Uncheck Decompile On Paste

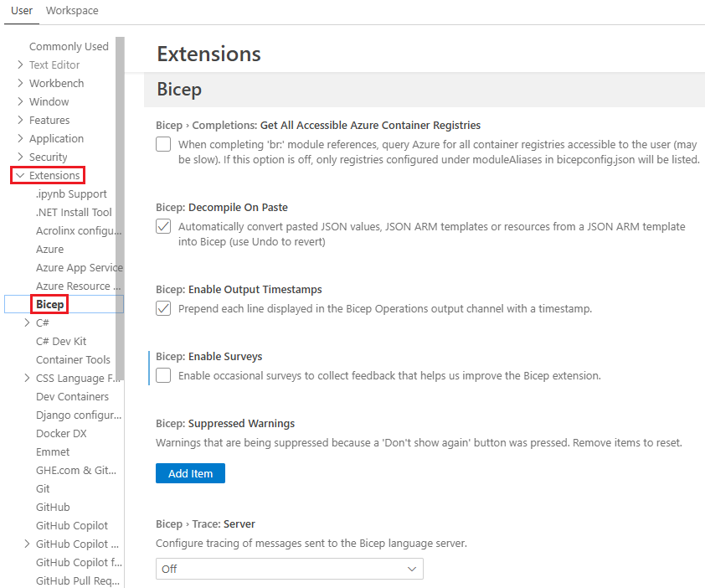coord(162,226)
